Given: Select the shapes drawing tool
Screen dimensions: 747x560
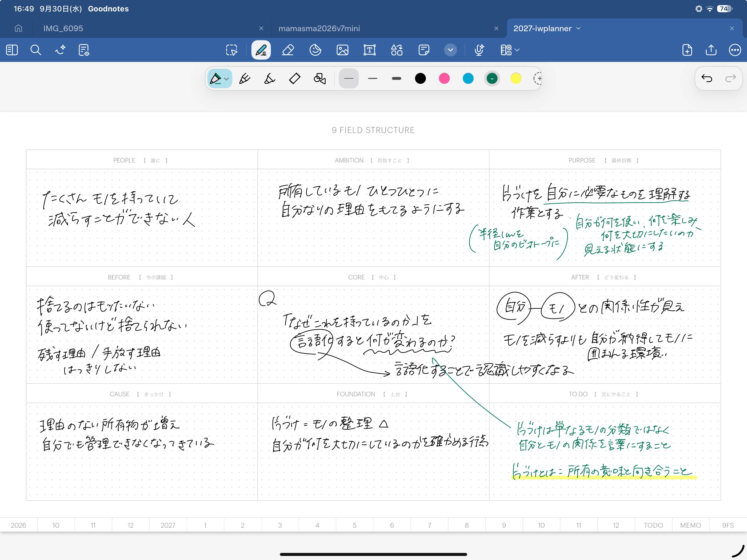Looking at the screenshot, I should point(319,79).
